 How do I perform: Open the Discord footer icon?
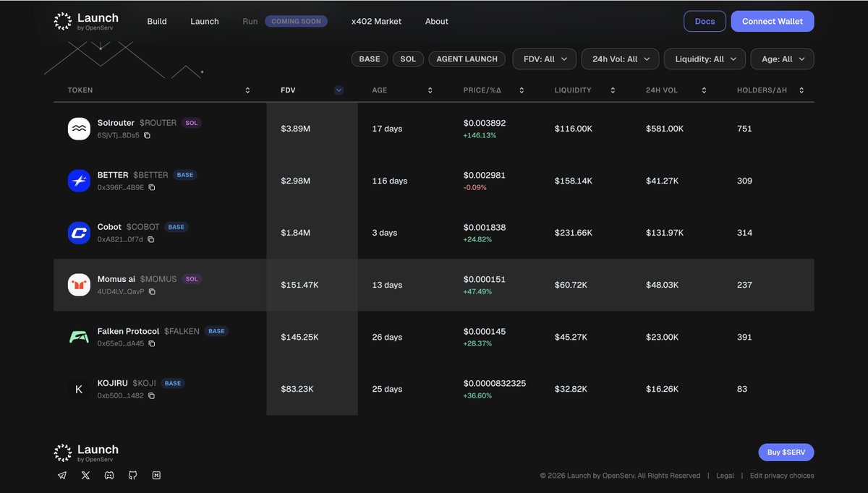pos(109,475)
